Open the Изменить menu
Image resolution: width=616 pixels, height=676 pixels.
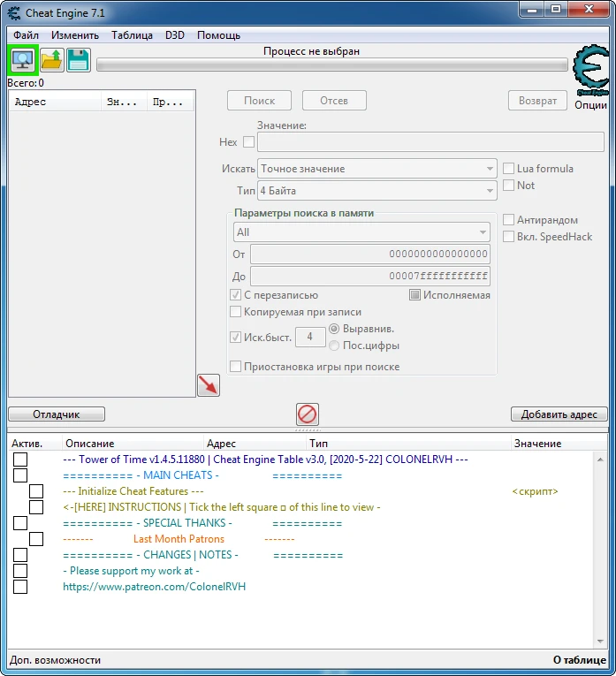[75, 35]
